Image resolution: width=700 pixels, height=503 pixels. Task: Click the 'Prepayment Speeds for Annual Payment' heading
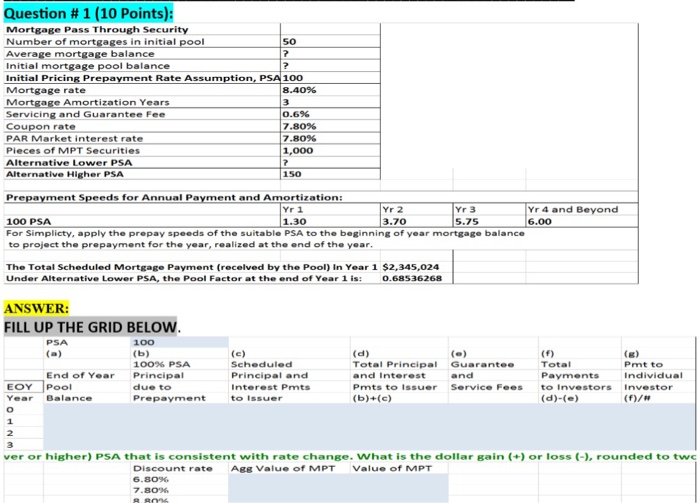tap(174, 197)
